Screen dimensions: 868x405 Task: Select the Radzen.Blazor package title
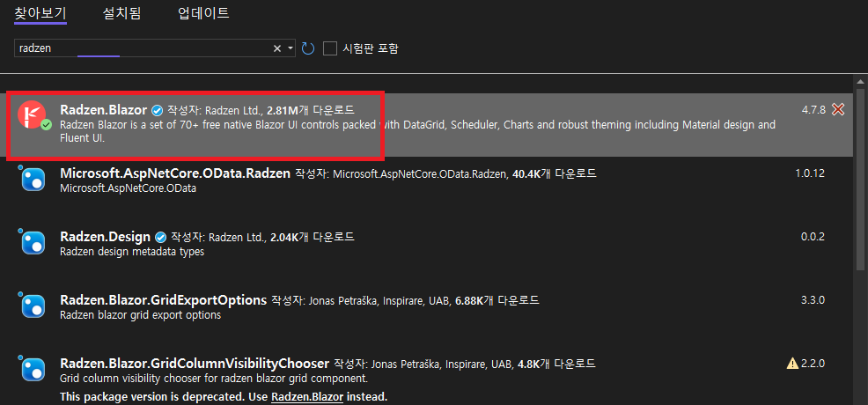[x=104, y=109]
